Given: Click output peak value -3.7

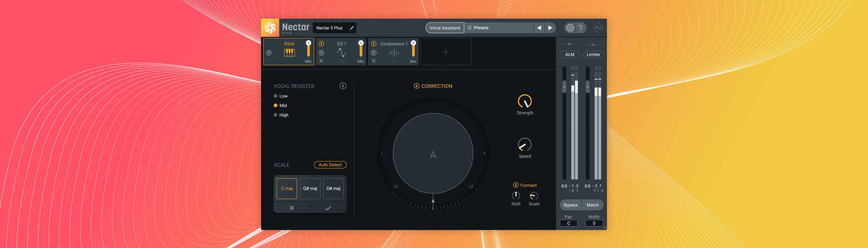Looking at the screenshot, I should pos(597,186).
